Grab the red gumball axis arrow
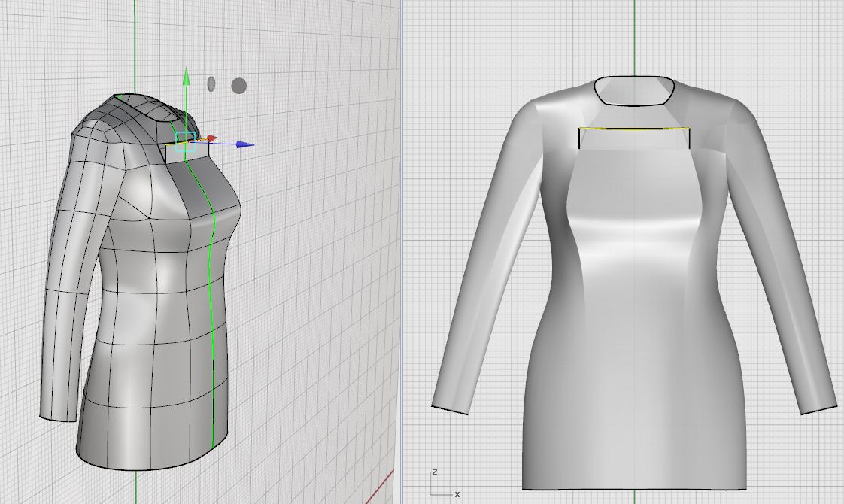This screenshot has height=504, width=844. (211, 139)
